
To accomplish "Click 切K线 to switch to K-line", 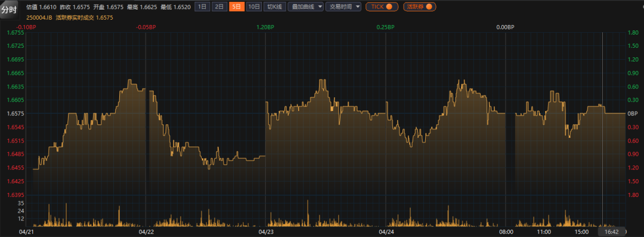I will 274,7.
